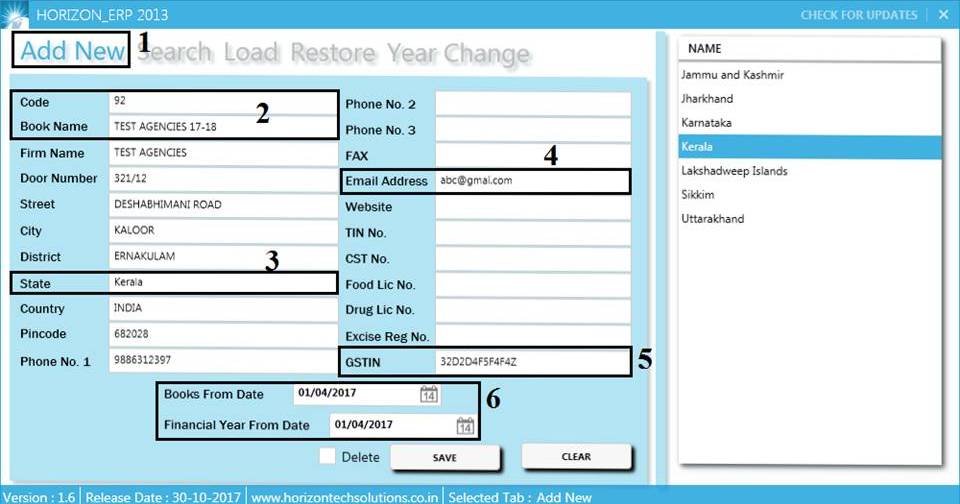The height and width of the screenshot is (504, 960).
Task: Select Jammu and Kashmir in the list
Action: (x=809, y=75)
